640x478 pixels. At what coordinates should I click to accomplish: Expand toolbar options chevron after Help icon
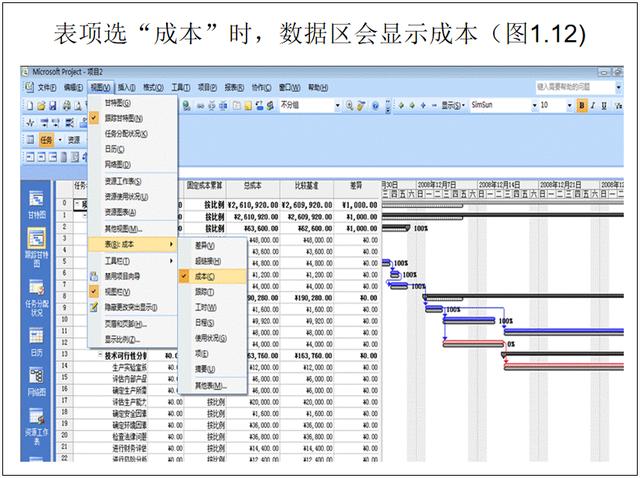(387, 106)
